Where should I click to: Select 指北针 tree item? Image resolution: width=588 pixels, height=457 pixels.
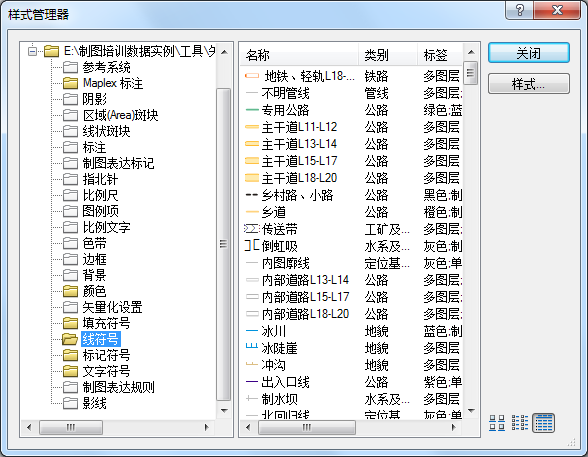[100, 179]
